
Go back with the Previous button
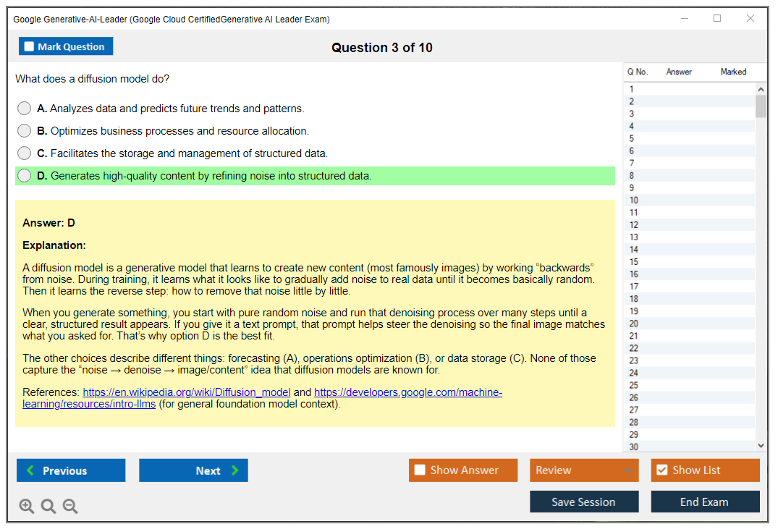pyautogui.click(x=70, y=470)
